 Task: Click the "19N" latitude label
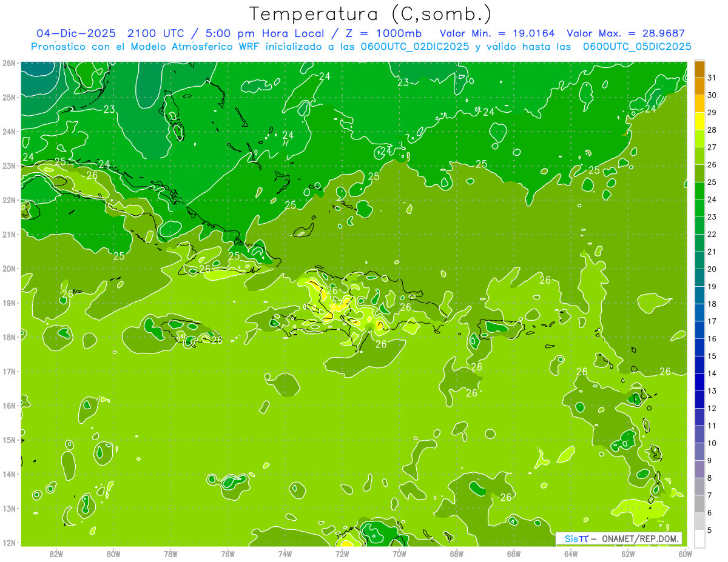9,303
